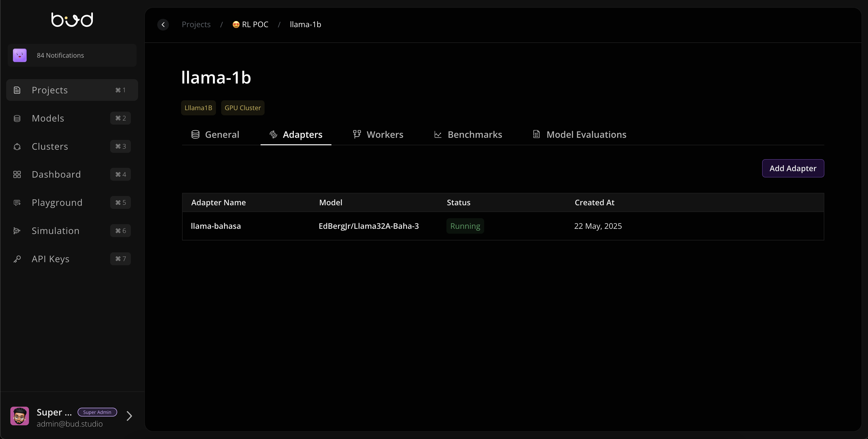Open the Projects section icon

17,90
